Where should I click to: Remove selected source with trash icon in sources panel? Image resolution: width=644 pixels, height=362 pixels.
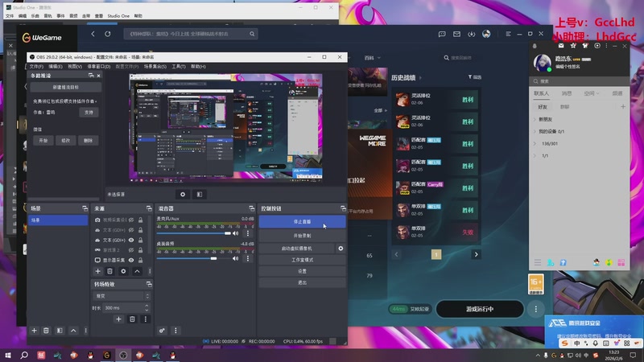109,271
